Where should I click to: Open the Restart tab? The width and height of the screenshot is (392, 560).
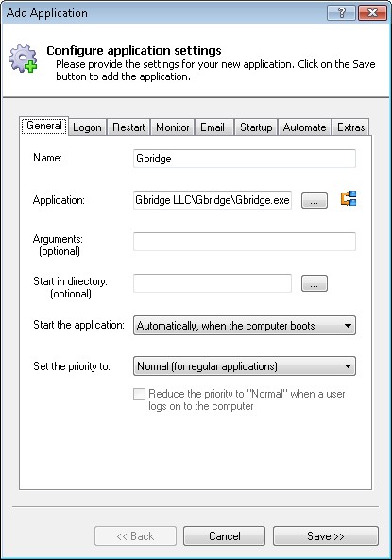[128, 127]
